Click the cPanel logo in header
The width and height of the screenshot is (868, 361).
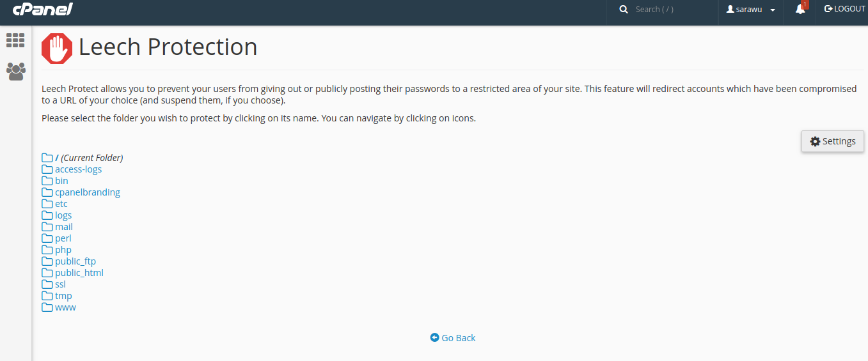[43, 10]
